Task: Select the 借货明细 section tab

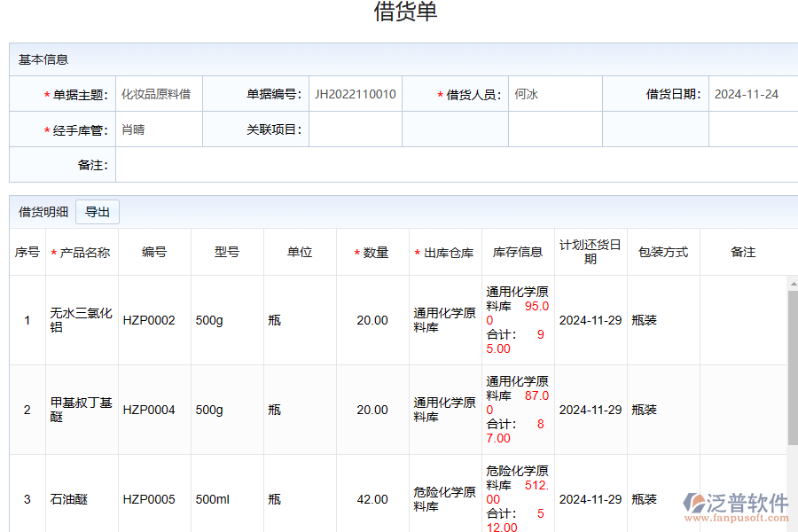Action: [43, 212]
